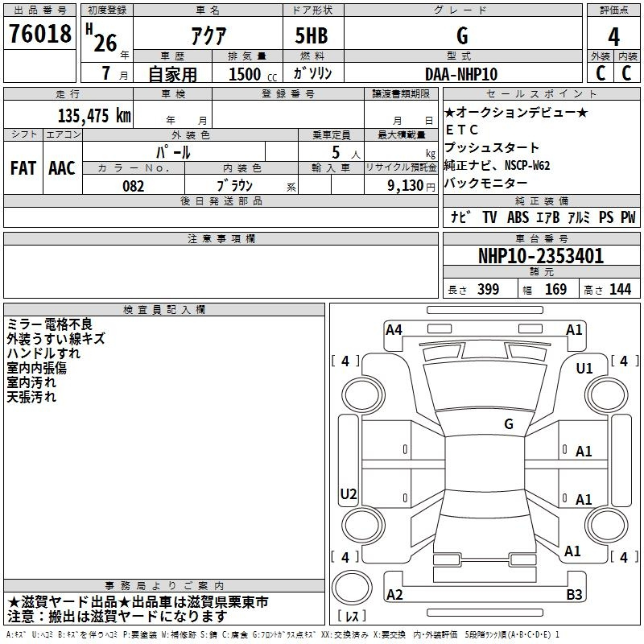Select the mileage 135,475 km

coord(94,115)
